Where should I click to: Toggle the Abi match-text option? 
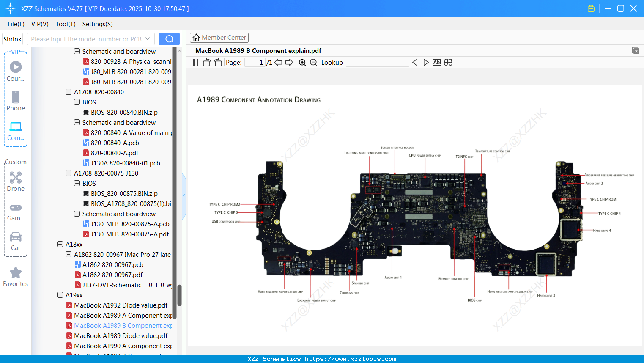coord(437,63)
